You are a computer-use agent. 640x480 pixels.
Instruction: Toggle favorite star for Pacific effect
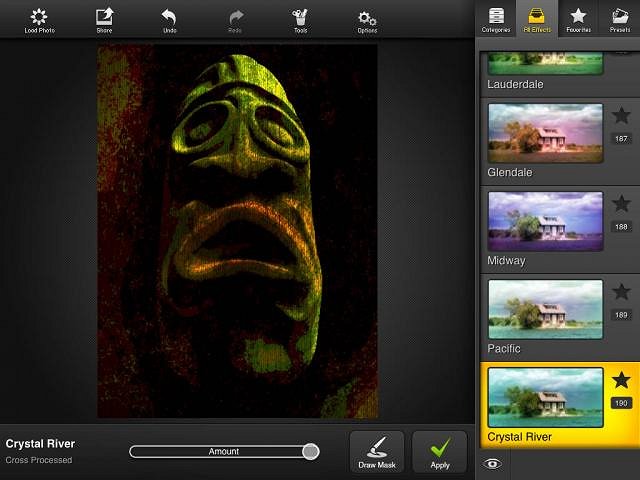point(621,292)
